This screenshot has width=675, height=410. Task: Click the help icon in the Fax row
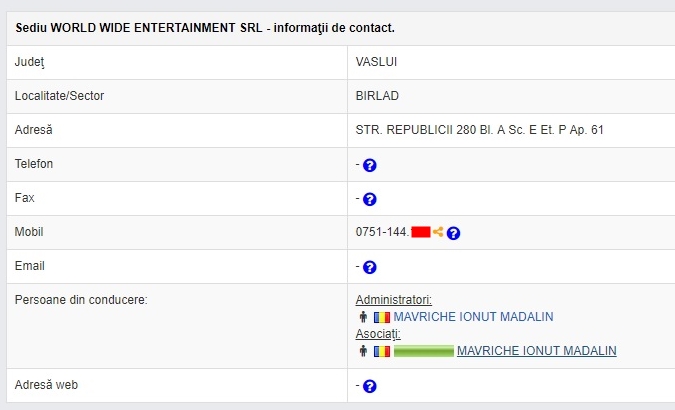click(x=370, y=199)
